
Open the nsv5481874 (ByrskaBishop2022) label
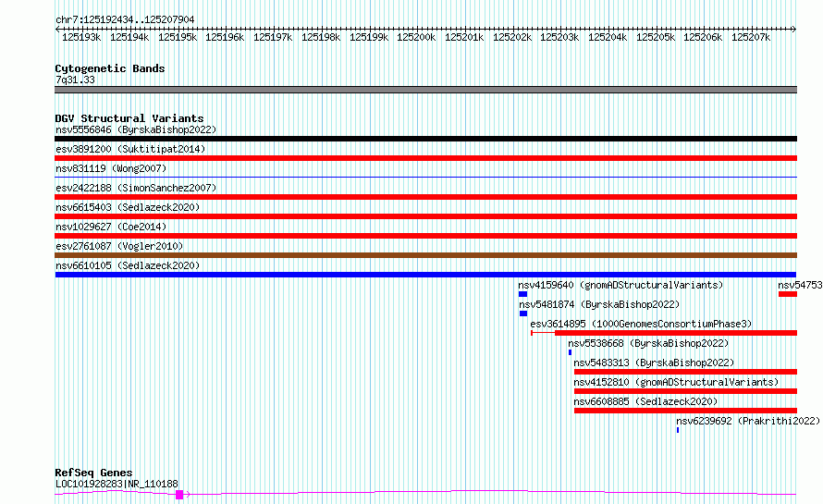tap(599, 304)
